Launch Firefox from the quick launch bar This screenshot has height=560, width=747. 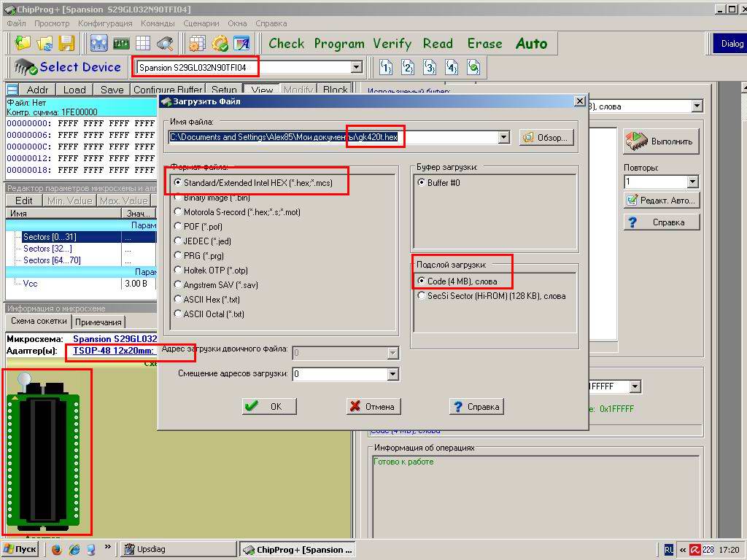(x=56, y=550)
